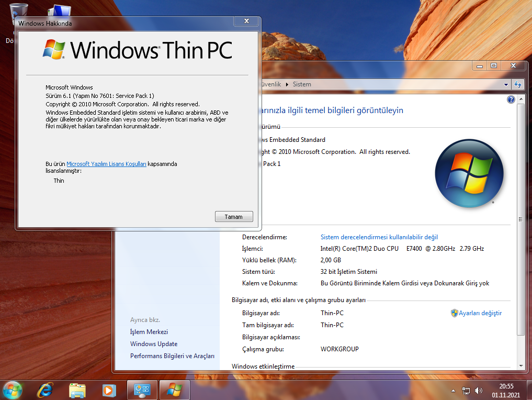Click the Tamam button in Windows Hakkında

[234, 217]
